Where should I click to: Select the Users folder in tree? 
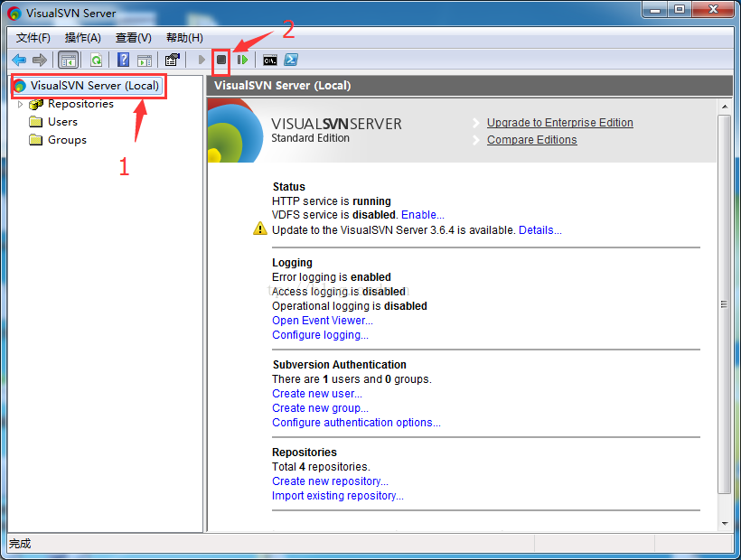tap(62, 122)
